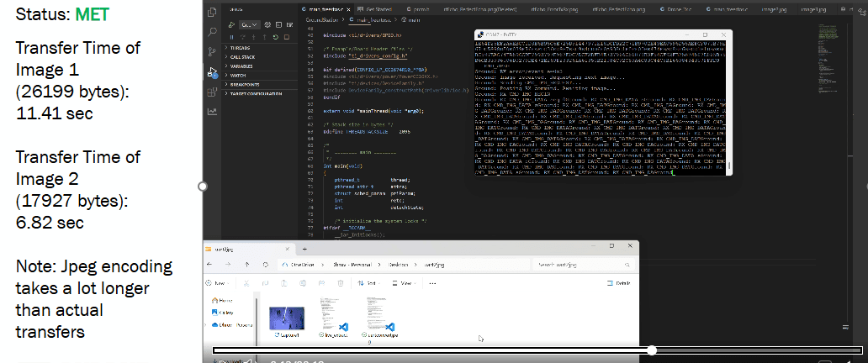Open the Explorer view in activity bar

pyautogui.click(x=212, y=13)
